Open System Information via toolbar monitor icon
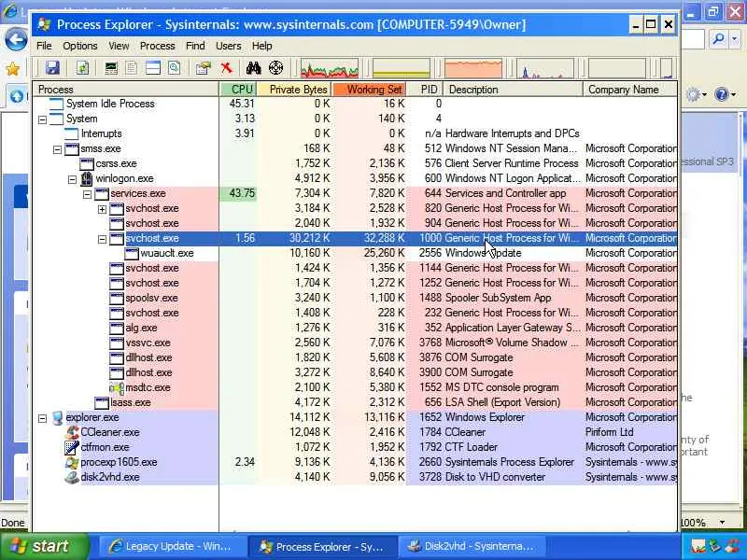 click(x=111, y=68)
